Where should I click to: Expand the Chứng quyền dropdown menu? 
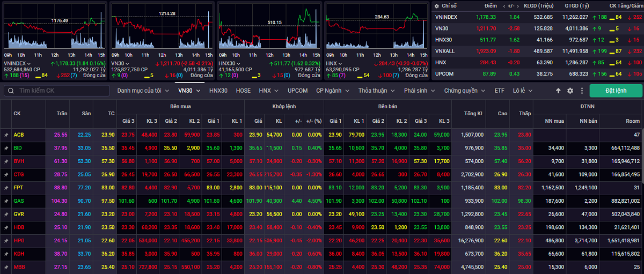[464, 91]
